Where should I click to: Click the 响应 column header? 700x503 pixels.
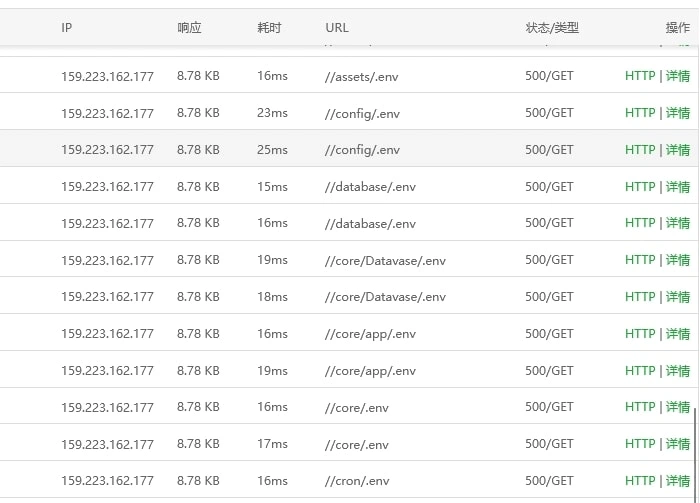(189, 28)
